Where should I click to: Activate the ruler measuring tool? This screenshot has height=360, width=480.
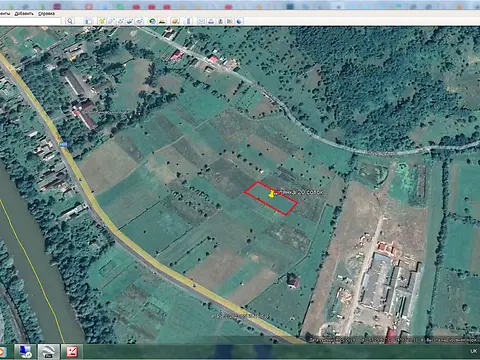[188, 21]
